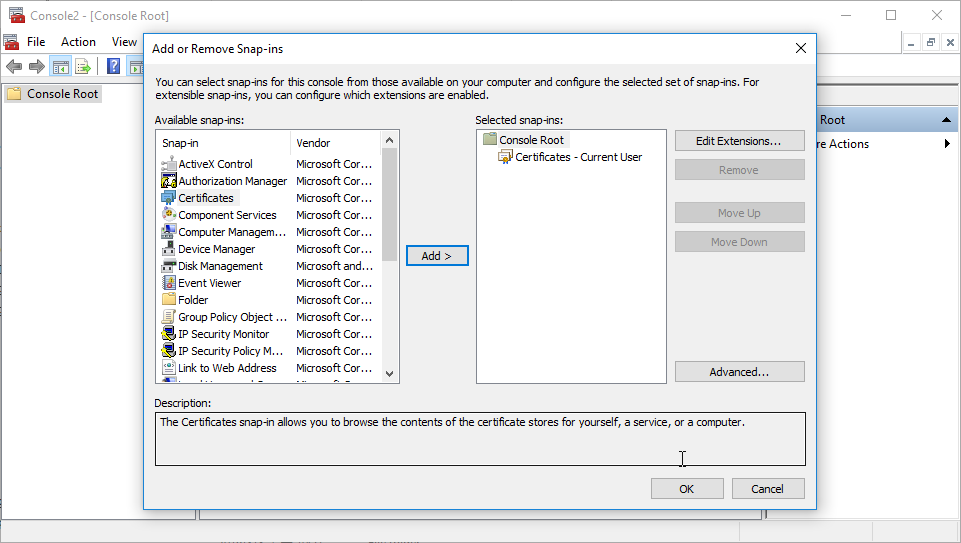Click the Console Root folder icon in the MMC tree
Viewport: 961px width, 543px height.
(14, 93)
